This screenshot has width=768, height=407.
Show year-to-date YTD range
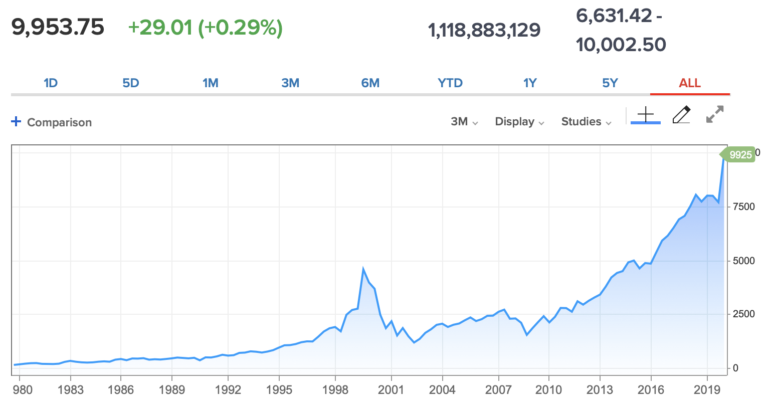click(450, 83)
